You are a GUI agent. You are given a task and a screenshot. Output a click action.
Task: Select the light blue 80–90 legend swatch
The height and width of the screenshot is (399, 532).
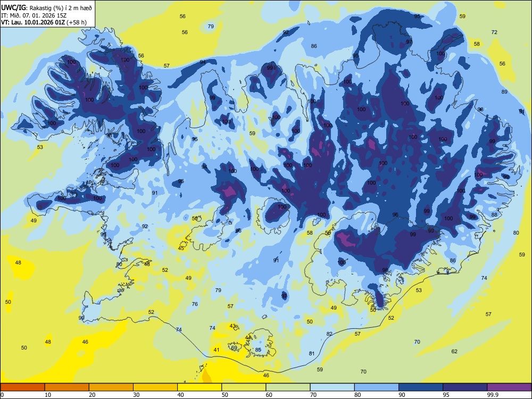(x=377, y=387)
